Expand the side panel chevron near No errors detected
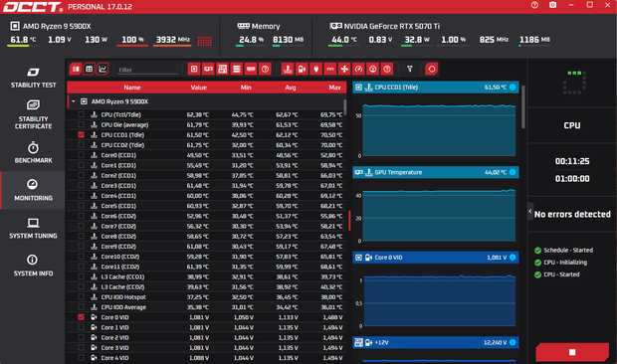 coord(530,212)
